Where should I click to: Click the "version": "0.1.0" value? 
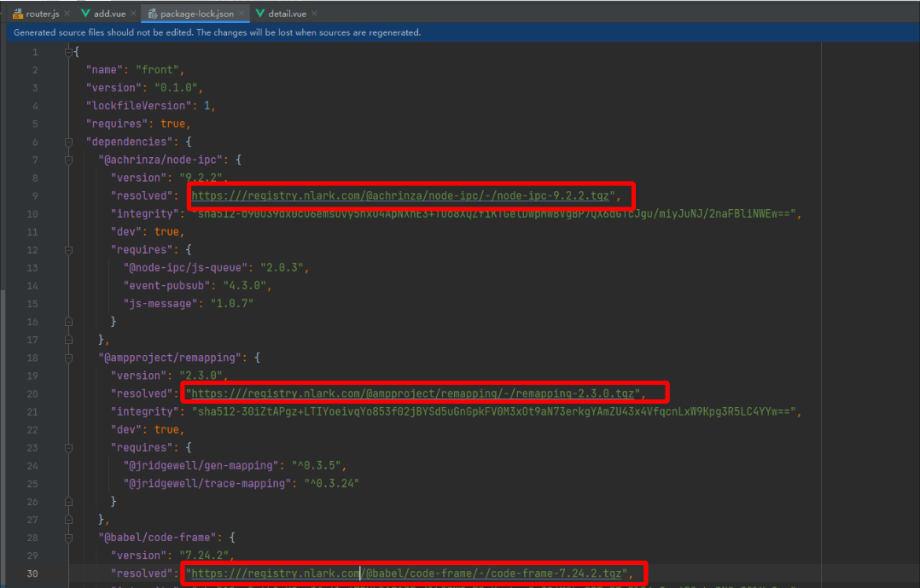point(176,88)
